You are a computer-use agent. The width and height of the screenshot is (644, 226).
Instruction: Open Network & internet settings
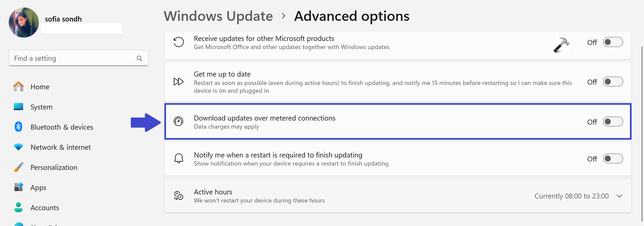(60, 147)
